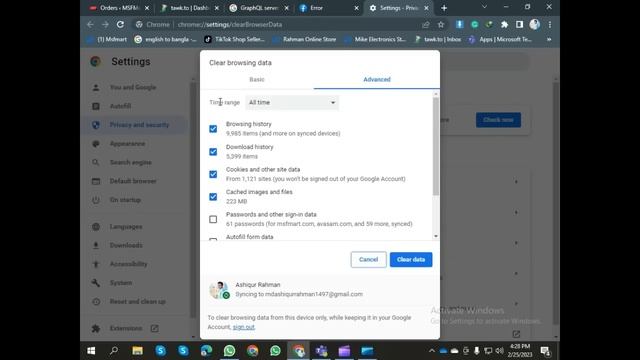Open the GraphQL server browser tab
The image size is (640, 360).
pyautogui.click(x=259, y=8)
